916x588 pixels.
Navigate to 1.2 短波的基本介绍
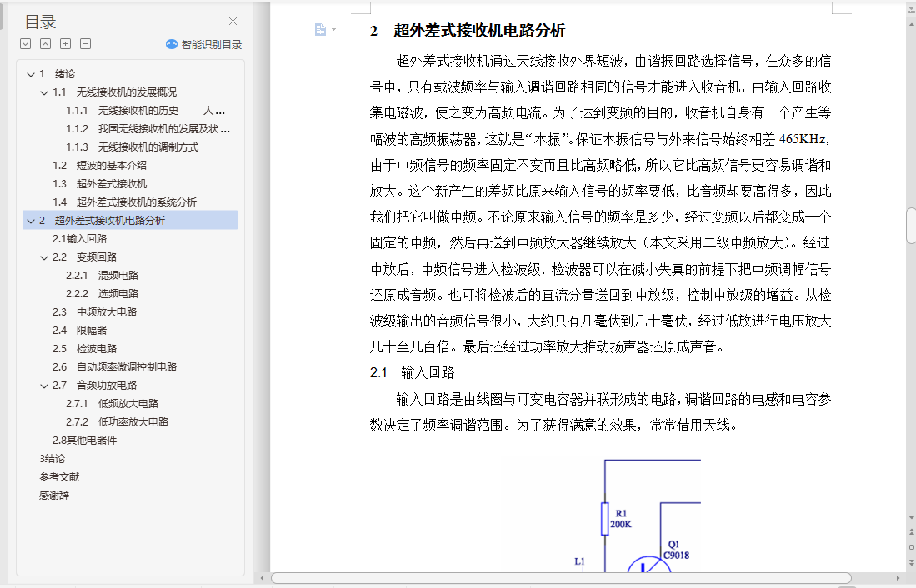tap(99, 166)
